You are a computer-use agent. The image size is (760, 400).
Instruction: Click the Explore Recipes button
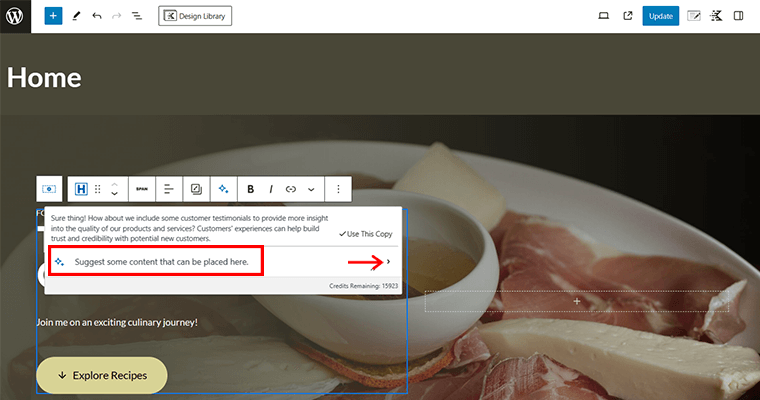coord(102,375)
